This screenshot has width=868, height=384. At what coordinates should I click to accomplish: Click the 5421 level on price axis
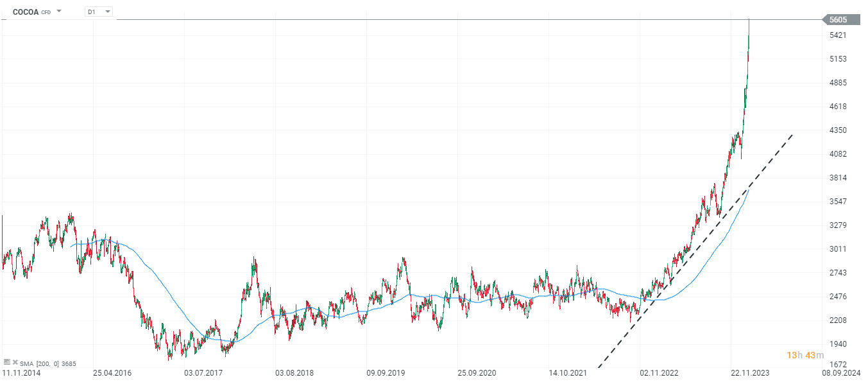coord(838,35)
